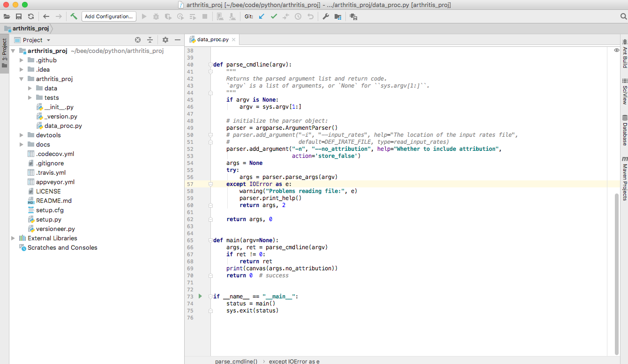Open versioneer.py file
The height and width of the screenshot is (364, 628).
point(51,229)
